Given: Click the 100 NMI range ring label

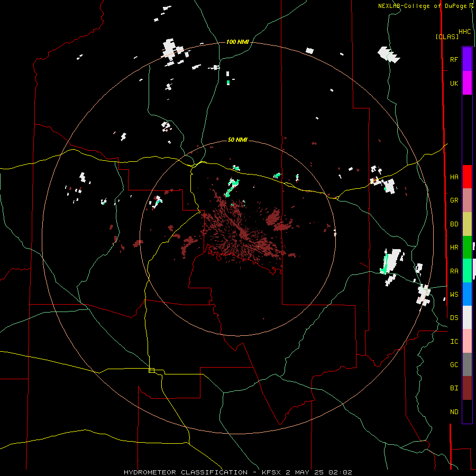Looking at the screenshot, I should (237, 42).
